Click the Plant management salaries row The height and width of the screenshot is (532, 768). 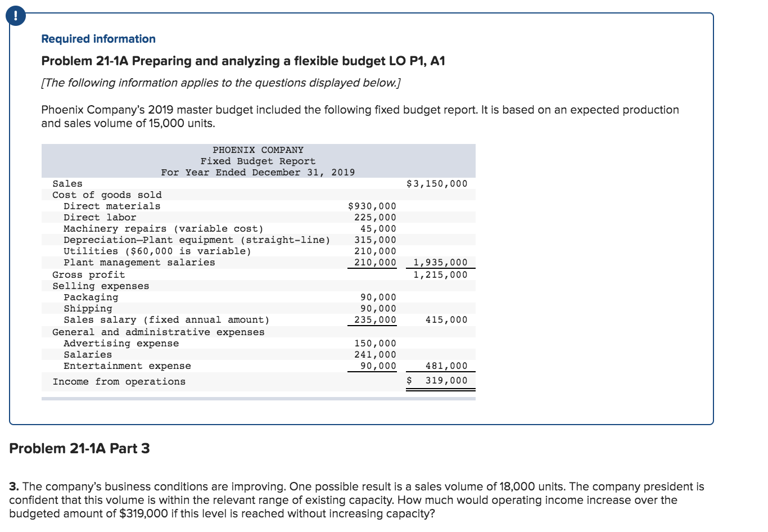click(133, 262)
